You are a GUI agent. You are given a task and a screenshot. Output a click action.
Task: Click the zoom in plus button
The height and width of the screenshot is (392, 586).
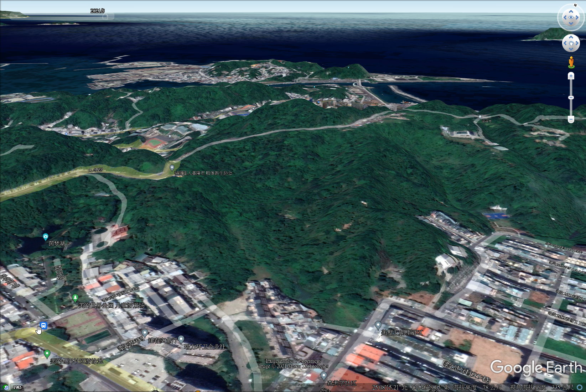click(571, 76)
